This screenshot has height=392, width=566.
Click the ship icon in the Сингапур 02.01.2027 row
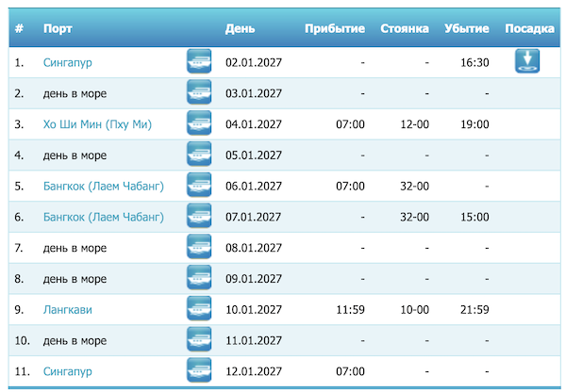coord(198,62)
